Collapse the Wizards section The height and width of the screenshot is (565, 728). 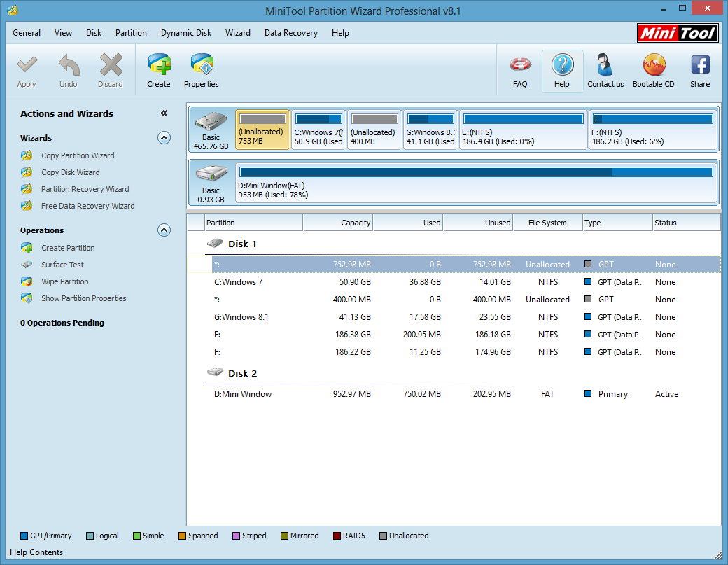tap(164, 138)
